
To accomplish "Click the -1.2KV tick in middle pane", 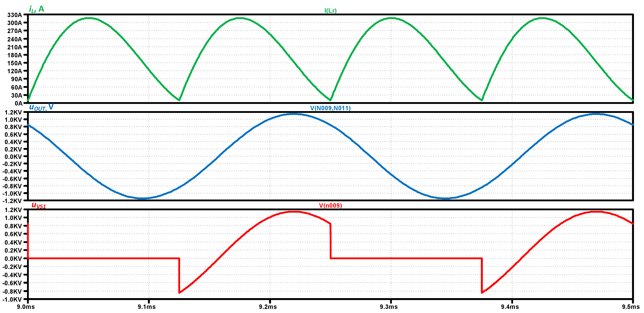I will (x=12, y=201).
